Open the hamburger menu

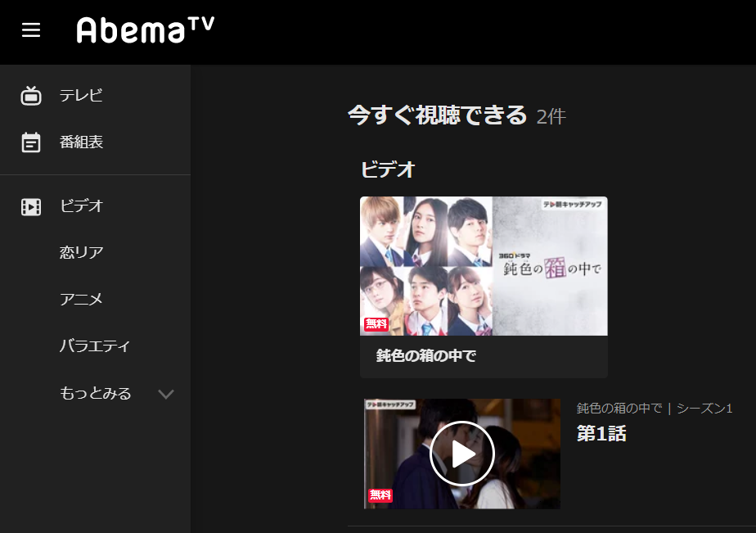click(31, 30)
